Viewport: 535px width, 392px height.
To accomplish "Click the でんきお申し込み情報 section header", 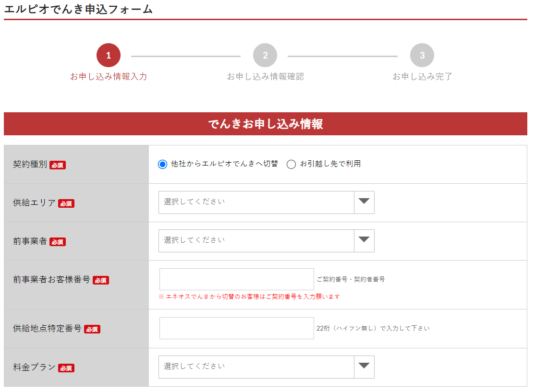I will [266, 124].
